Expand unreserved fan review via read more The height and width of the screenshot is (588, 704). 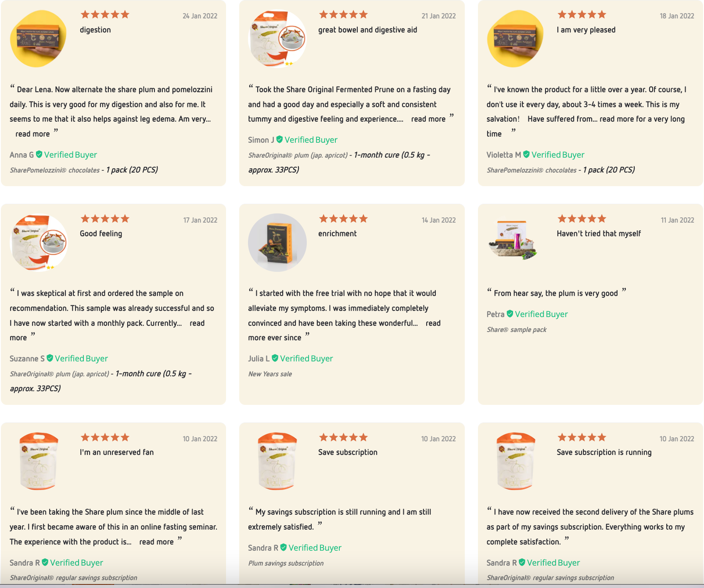coord(156,542)
